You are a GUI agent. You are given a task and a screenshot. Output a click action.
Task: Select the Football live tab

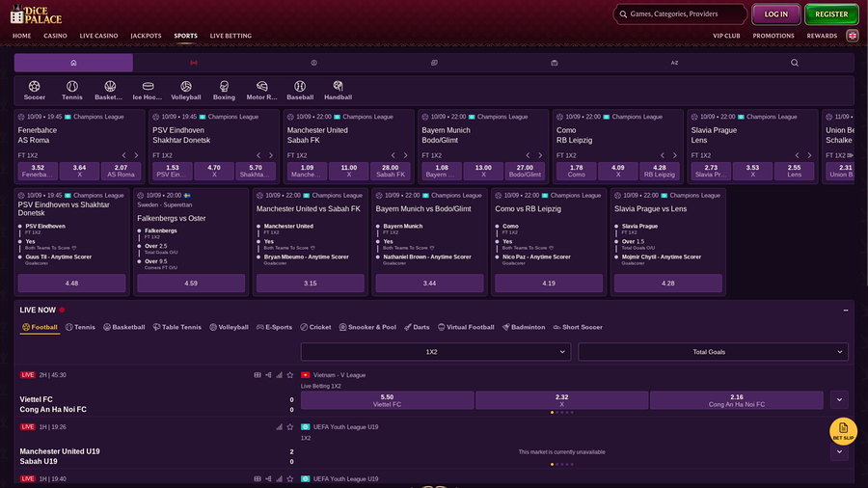(x=40, y=328)
